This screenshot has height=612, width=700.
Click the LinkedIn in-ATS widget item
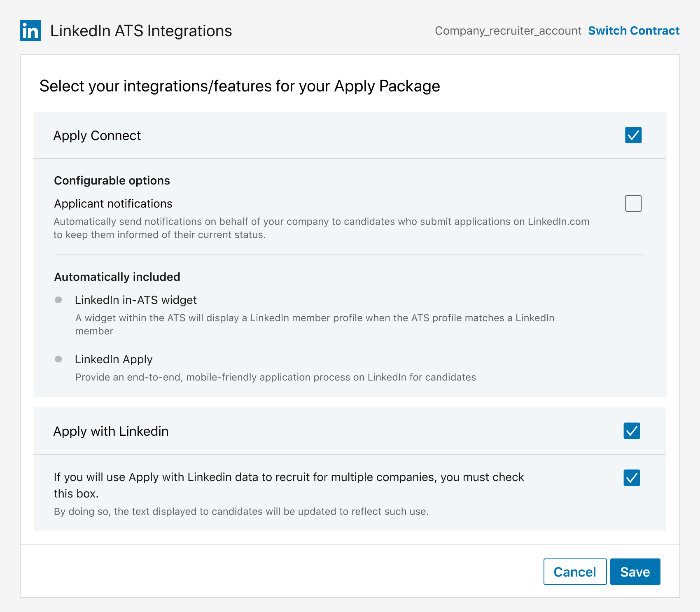136,300
